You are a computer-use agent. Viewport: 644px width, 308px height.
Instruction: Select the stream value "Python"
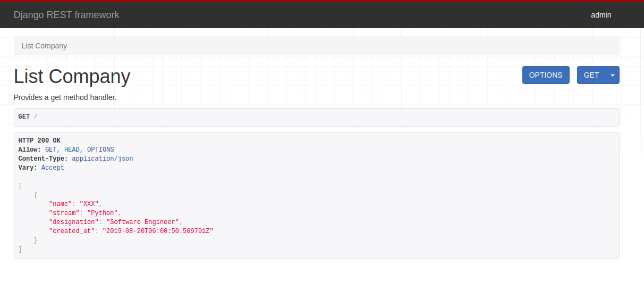click(103, 213)
